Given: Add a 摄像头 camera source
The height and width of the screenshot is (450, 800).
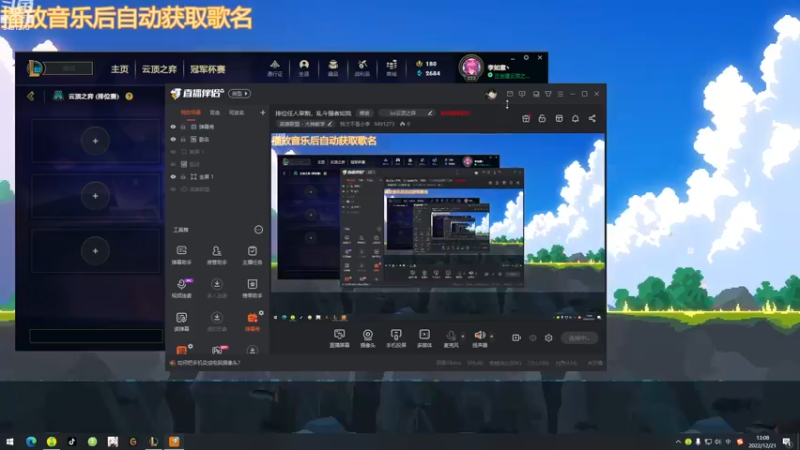Looking at the screenshot, I should pyautogui.click(x=367, y=338).
